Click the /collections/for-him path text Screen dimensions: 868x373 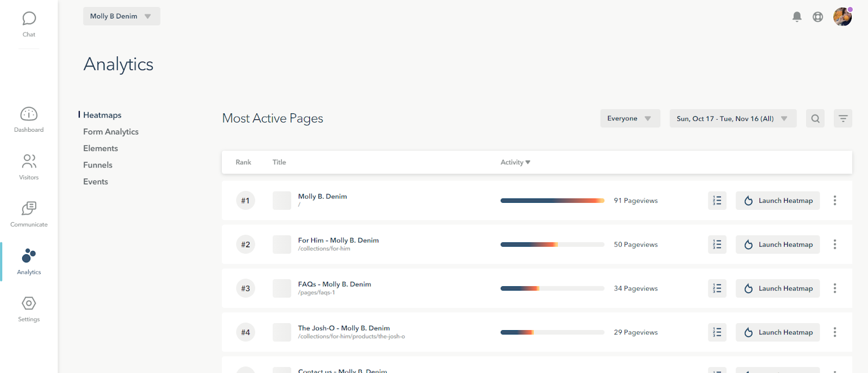(324, 249)
